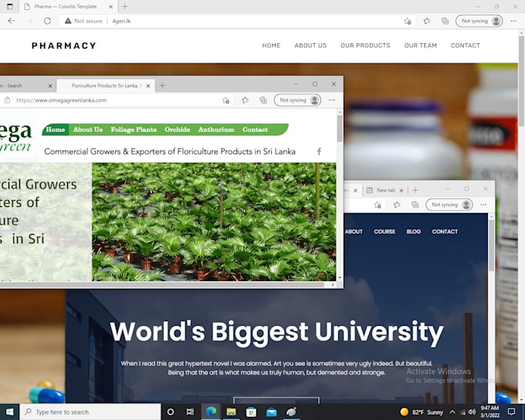The width and height of the screenshot is (525, 420).
Task: Open OUR TEAM on Pharmacy site
Action: (421, 46)
